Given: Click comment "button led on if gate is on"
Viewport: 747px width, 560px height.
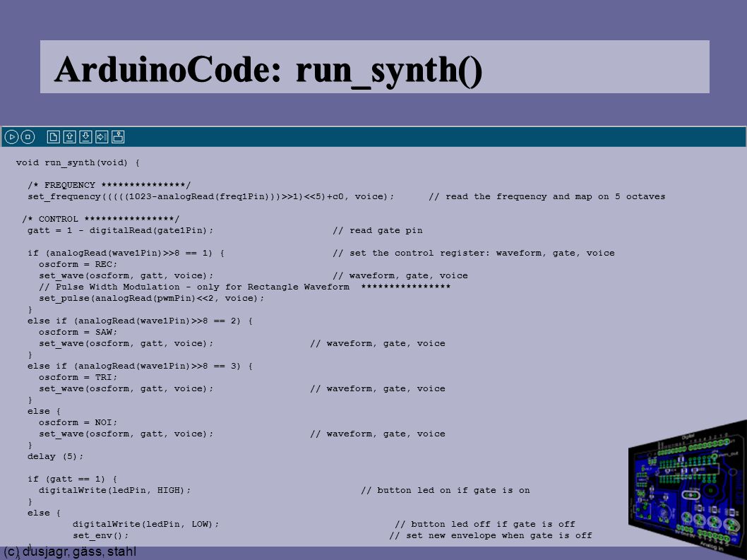Looking at the screenshot, I should click(x=446, y=490).
